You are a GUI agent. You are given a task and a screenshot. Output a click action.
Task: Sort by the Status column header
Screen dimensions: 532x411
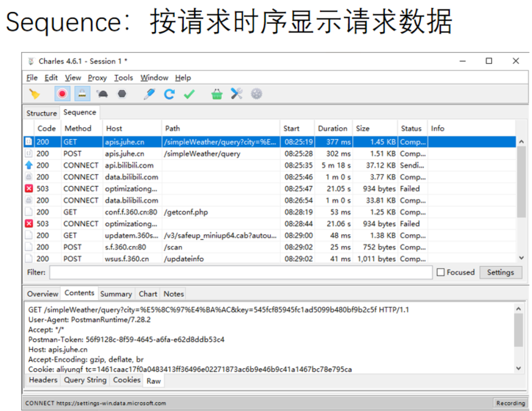(x=411, y=128)
